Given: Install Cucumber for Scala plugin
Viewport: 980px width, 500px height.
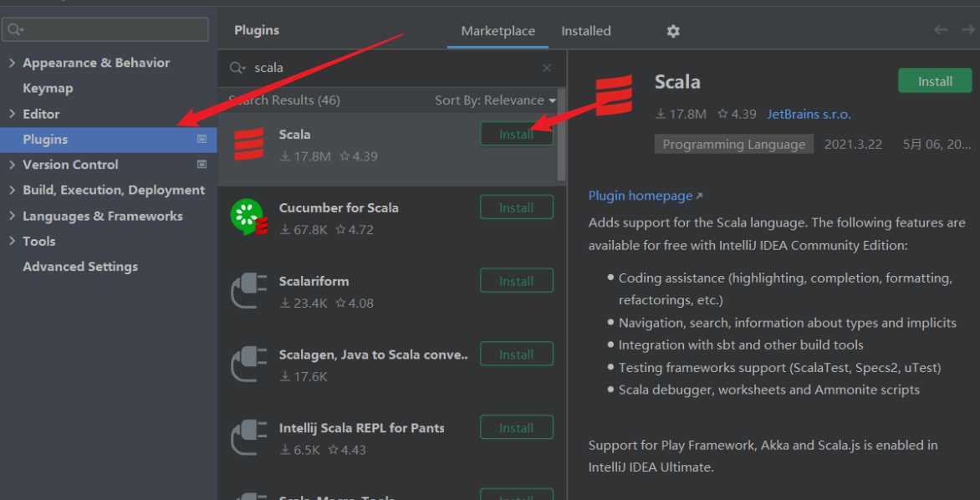Looking at the screenshot, I should (x=516, y=207).
